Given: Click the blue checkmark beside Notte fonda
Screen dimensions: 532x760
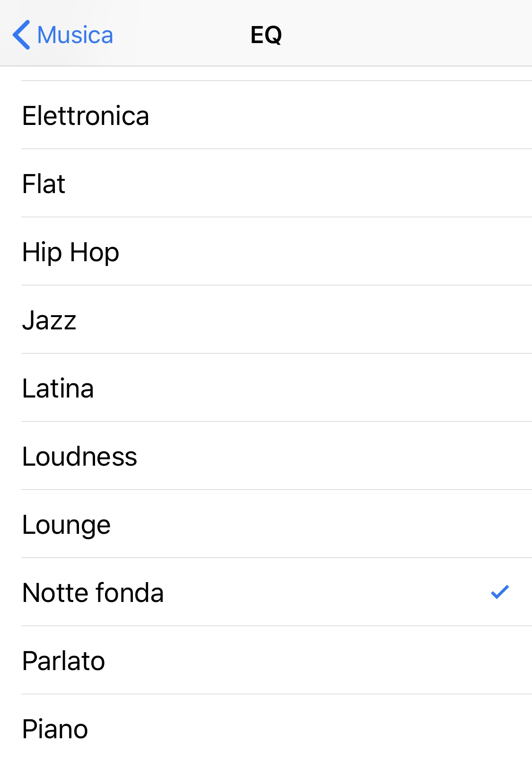Looking at the screenshot, I should (499, 592).
